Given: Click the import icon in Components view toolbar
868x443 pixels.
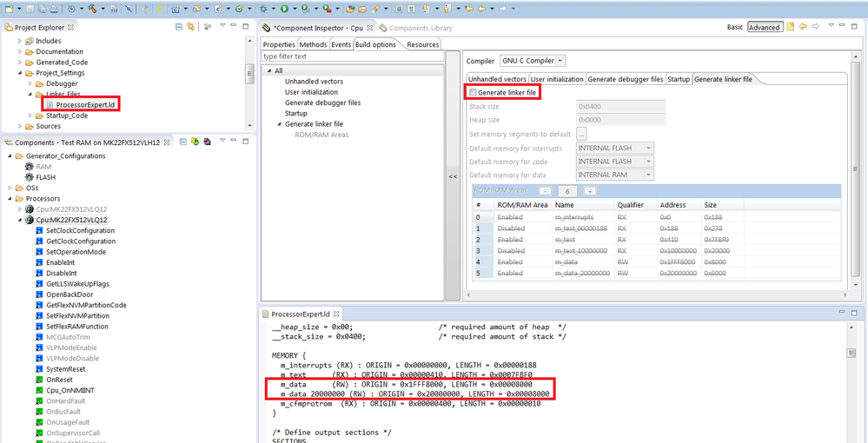Looking at the screenshot, I should coord(207,142).
